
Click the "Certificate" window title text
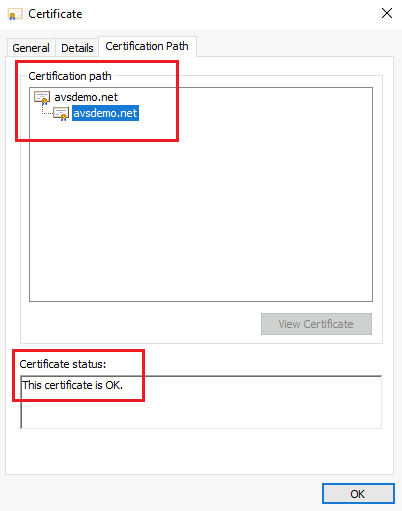click(x=55, y=14)
